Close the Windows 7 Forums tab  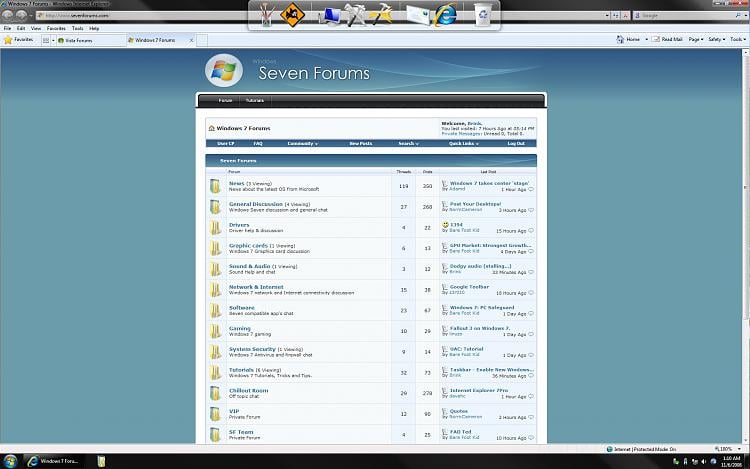192,40
